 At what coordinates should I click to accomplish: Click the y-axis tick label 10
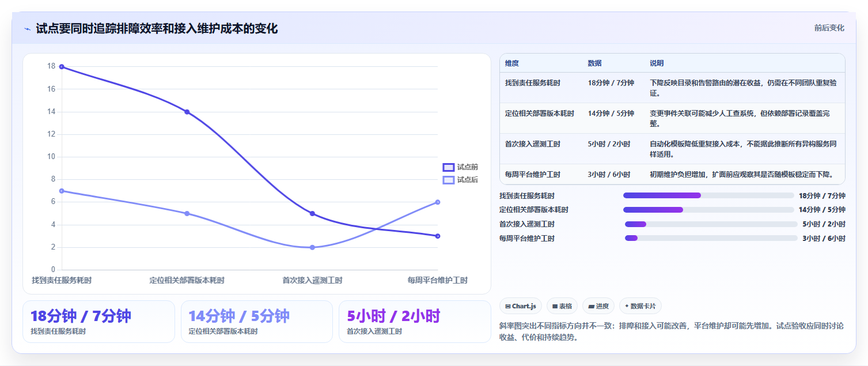[x=51, y=157]
